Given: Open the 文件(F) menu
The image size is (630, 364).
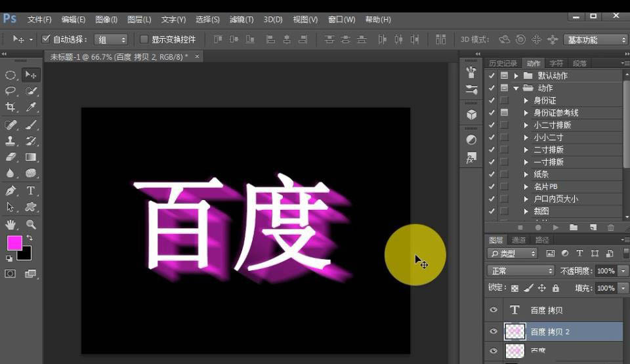Looking at the screenshot, I should tap(39, 19).
